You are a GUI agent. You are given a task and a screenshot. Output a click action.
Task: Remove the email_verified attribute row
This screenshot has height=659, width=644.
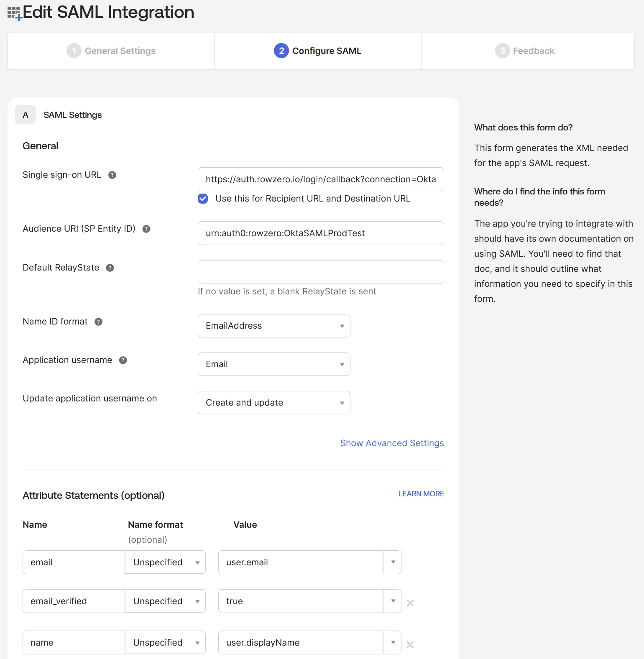[410, 603]
